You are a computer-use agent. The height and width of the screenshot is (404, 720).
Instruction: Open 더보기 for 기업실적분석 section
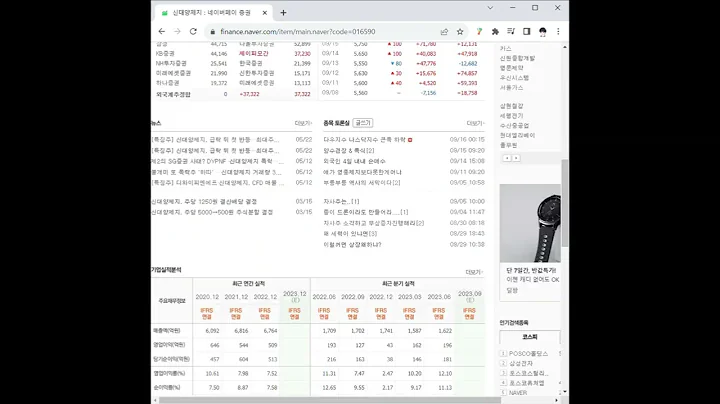click(x=474, y=272)
